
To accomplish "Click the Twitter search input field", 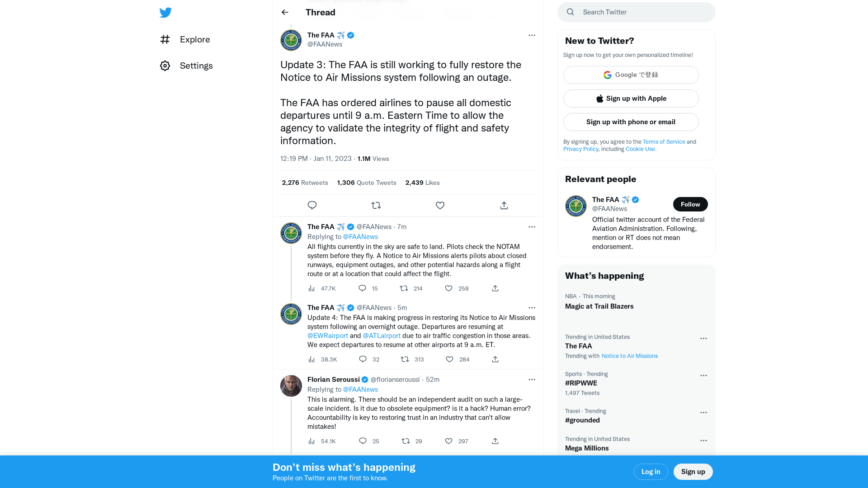I will point(637,12).
